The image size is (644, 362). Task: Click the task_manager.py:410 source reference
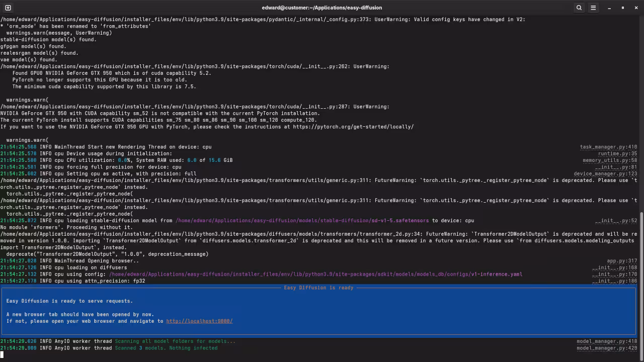point(608,147)
